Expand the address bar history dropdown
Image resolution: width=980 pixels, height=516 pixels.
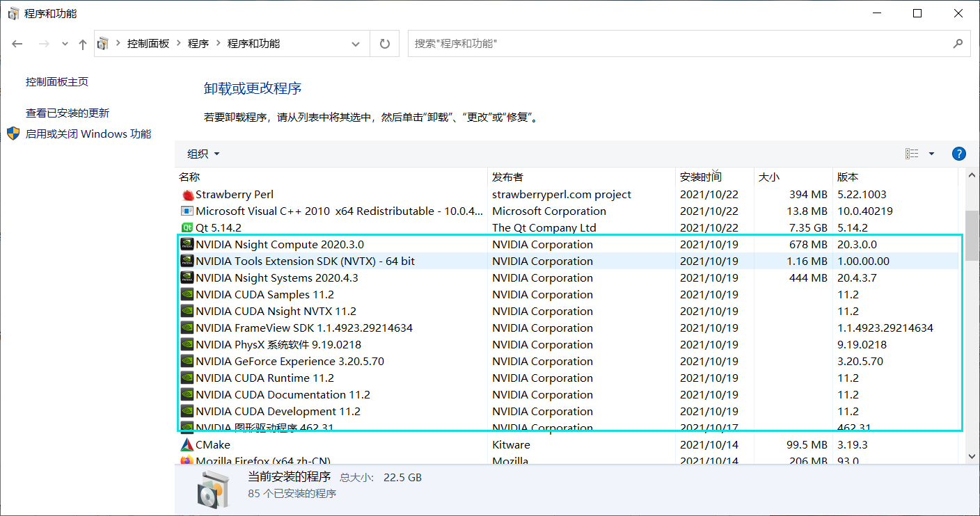click(x=356, y=44)
